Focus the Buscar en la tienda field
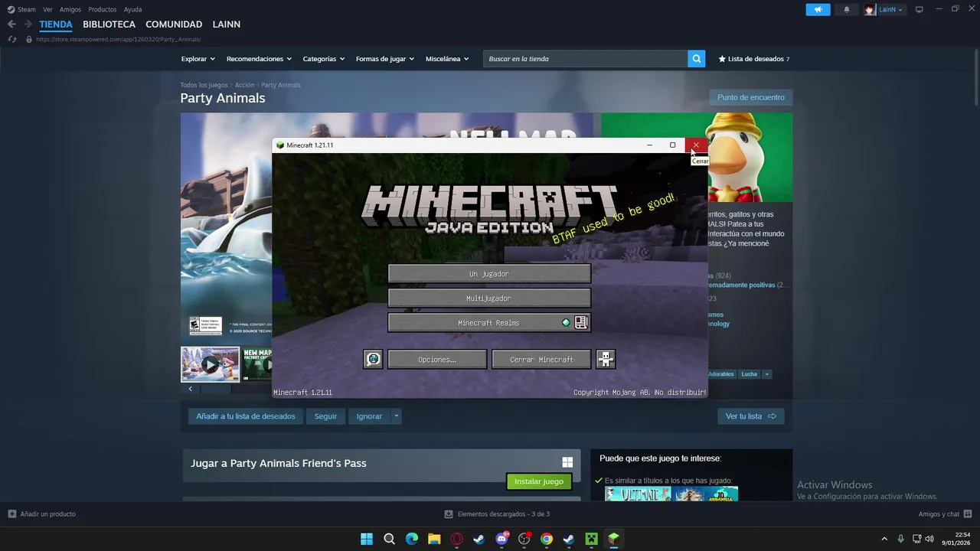This screenshot has height=551, width=980. pos(586,59)
